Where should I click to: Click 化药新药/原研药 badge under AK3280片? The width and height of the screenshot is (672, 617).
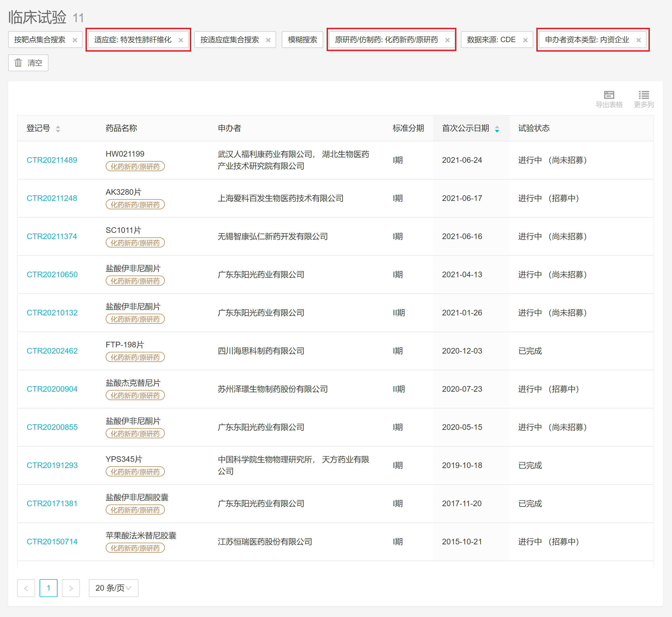(135, 205)
